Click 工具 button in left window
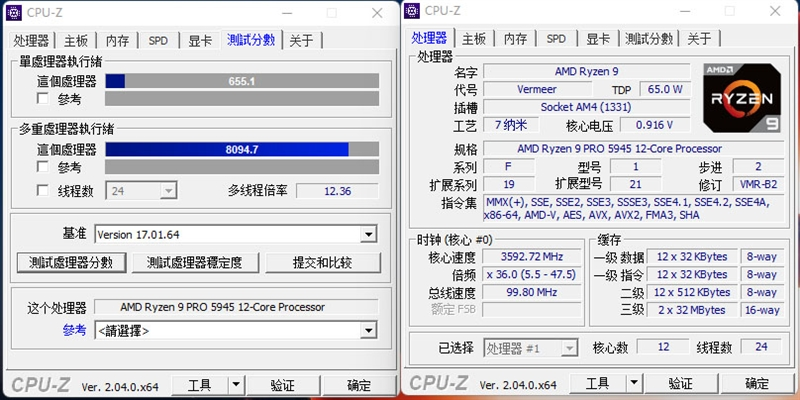The height and width of the screenshot is (400, 800). coord(199,385)
